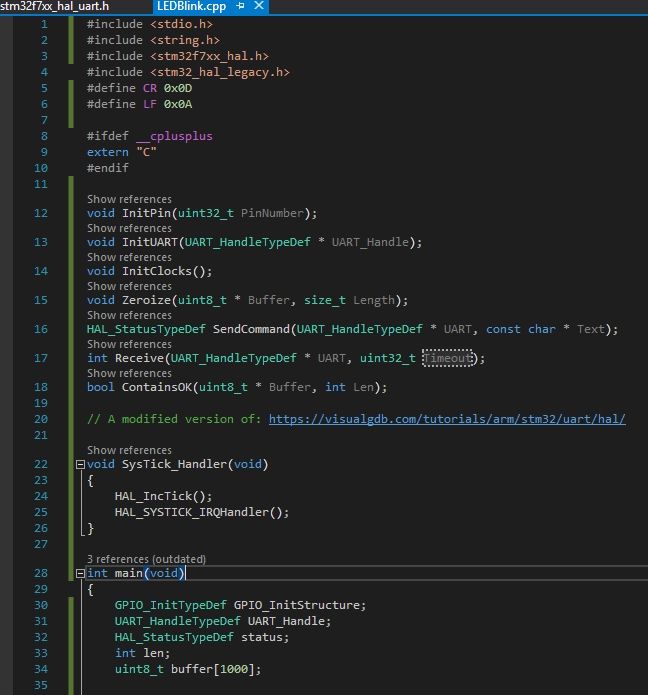
Task: Click line number 28 in gutter
Action: (41, 574)
